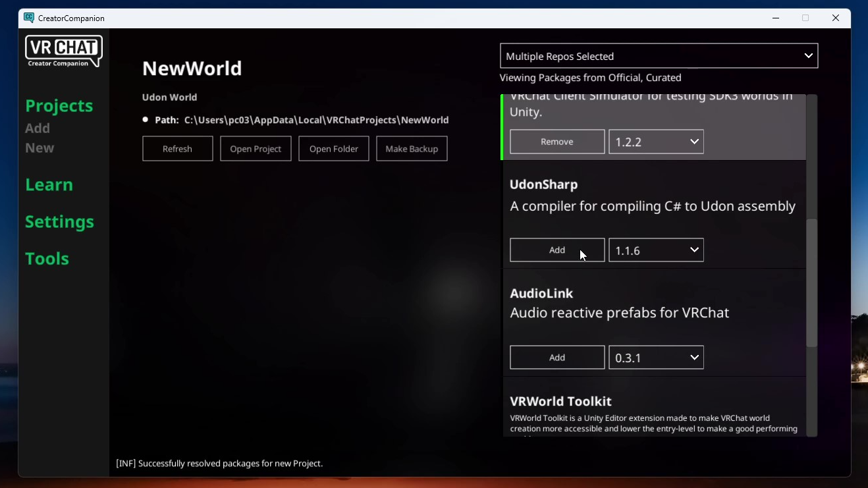Viewport: 868px width, 488px height.
Task: Open the AudioLink 0.3.1 version dropdown
Action: [656, 358]
